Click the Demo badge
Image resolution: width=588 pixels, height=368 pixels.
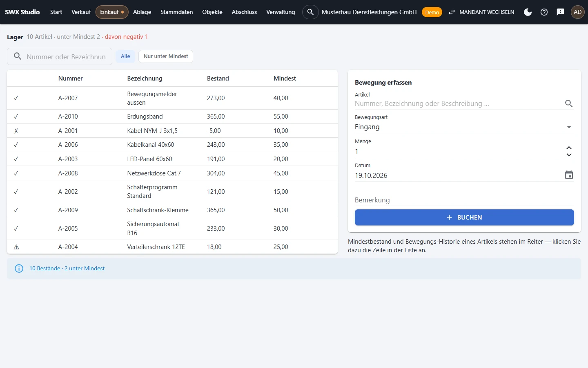tap(432, 12)
